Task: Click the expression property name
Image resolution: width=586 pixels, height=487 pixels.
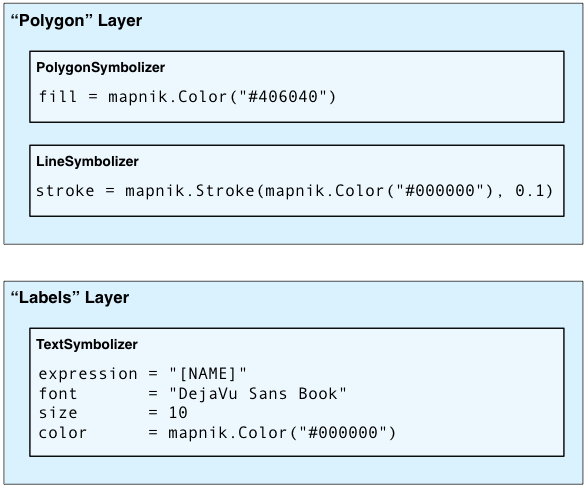Action: click(88, 374)
